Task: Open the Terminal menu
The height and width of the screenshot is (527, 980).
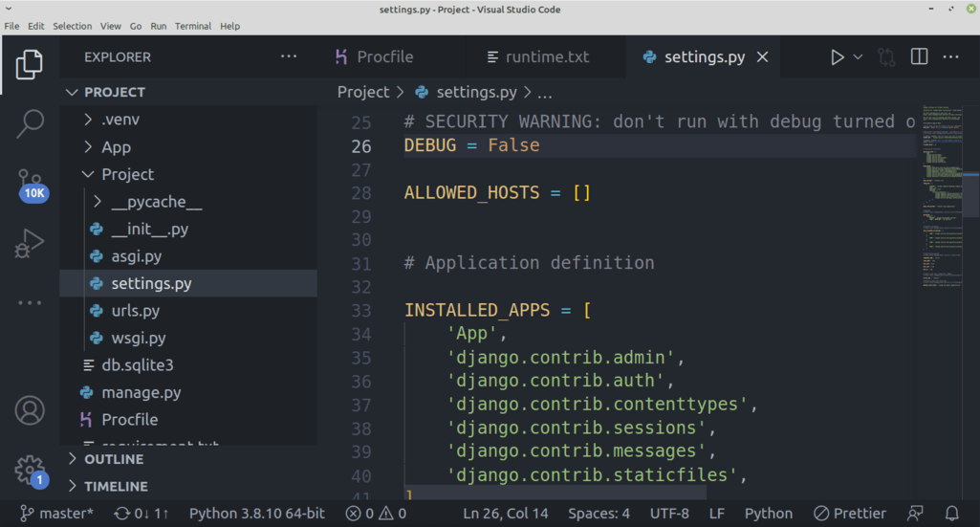Action: 193,26
